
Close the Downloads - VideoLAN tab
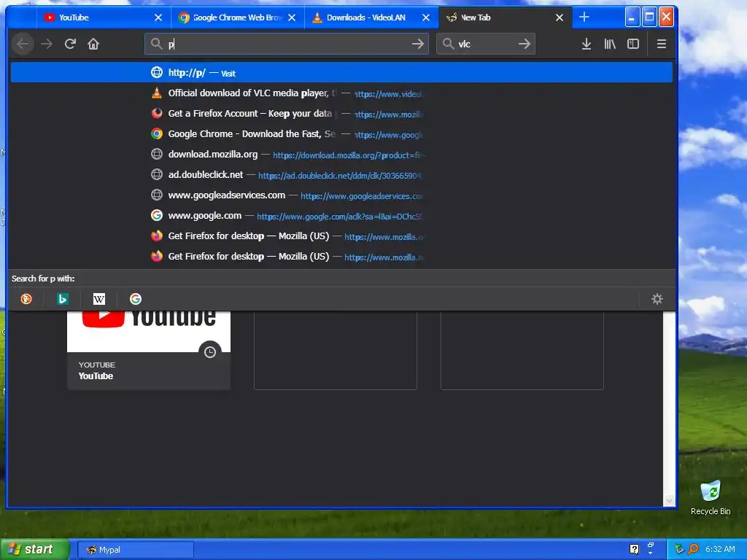pos(426,17)
